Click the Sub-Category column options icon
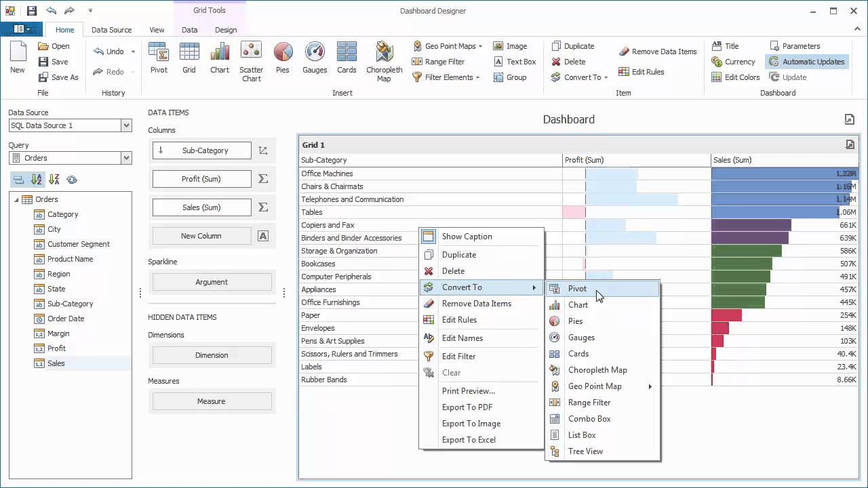The width and height of the screenshot is (868, 488). coord(263,150)
